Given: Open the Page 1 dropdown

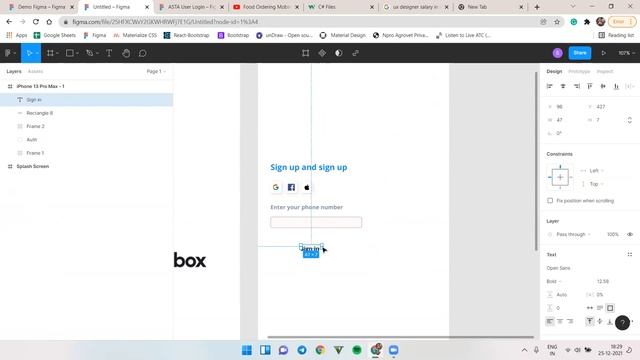Looking at the screenshot, I should 156,71.
